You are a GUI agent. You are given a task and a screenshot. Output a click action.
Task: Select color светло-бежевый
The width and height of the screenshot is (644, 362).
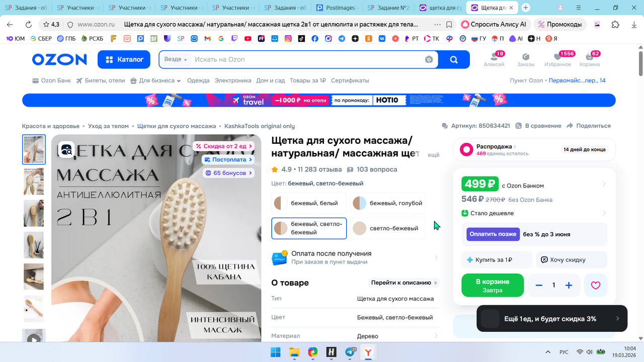[388, 228]
